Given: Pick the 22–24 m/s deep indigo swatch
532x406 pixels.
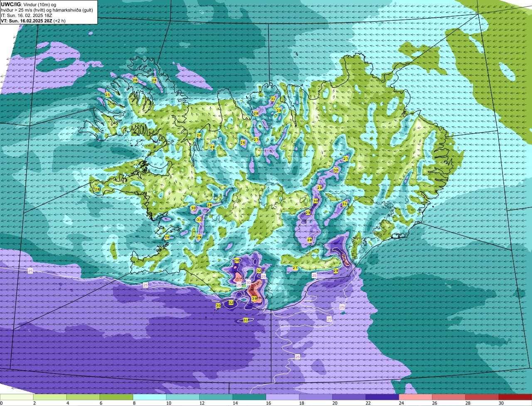Looking at the screenshot, I should (382, 397).
